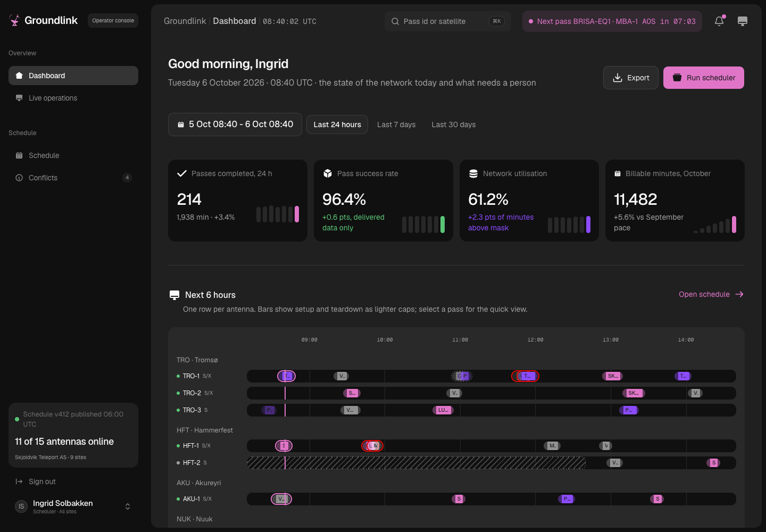Switch to Last 30 days
Image resolution: width=766 pixels, height=532 pixels.
(x=454, y=124)
